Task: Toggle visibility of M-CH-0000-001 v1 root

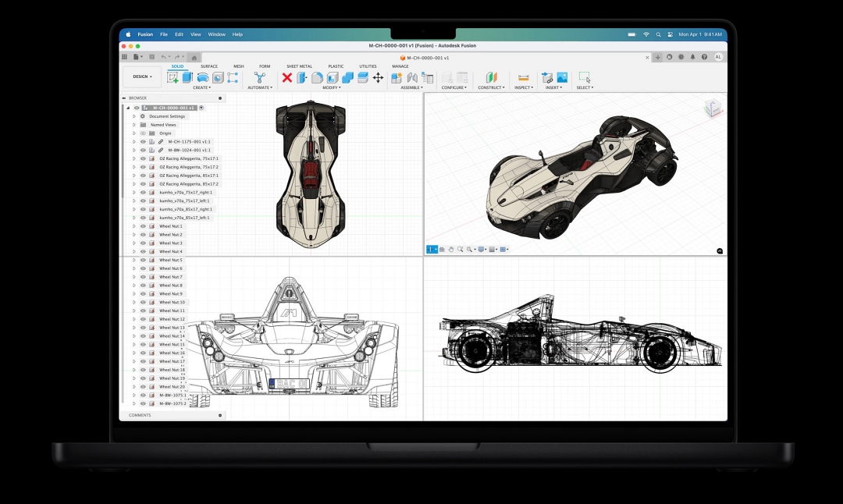Action: click(x=137, y=108)
